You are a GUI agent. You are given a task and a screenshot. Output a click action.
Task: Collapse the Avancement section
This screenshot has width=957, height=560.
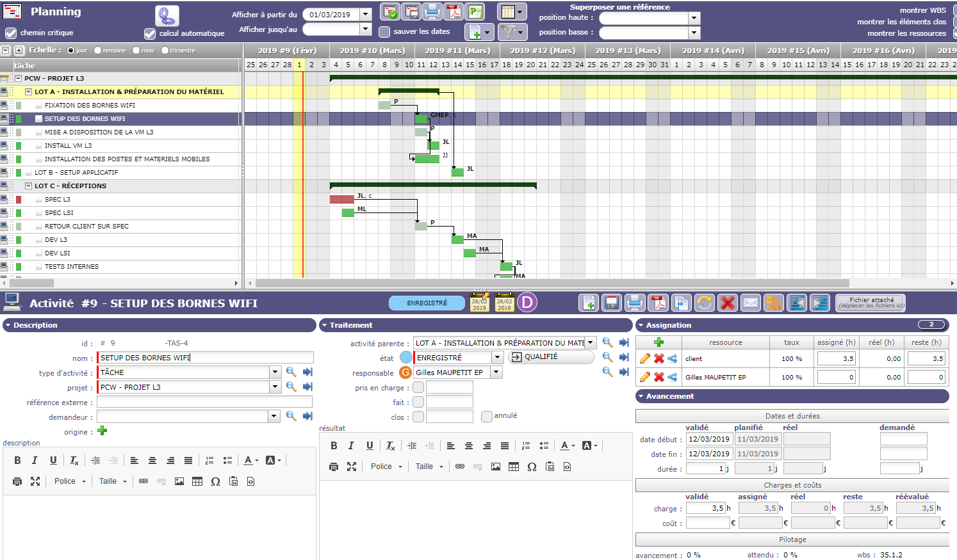[x=792, y=396]
